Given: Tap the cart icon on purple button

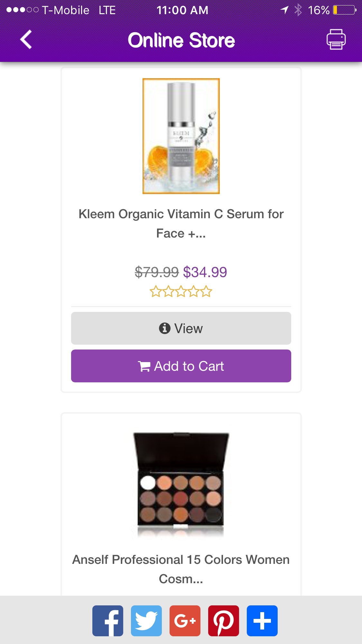Looking at the screenshot, I should pyautogui.click(x=144, y=366).
